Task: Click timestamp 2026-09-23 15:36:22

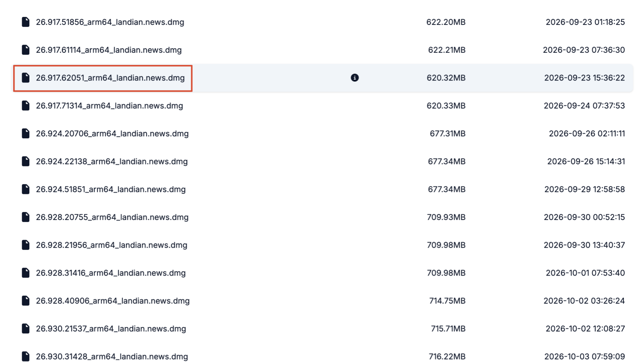Action: pyautogui.click(x=584, y=78)
